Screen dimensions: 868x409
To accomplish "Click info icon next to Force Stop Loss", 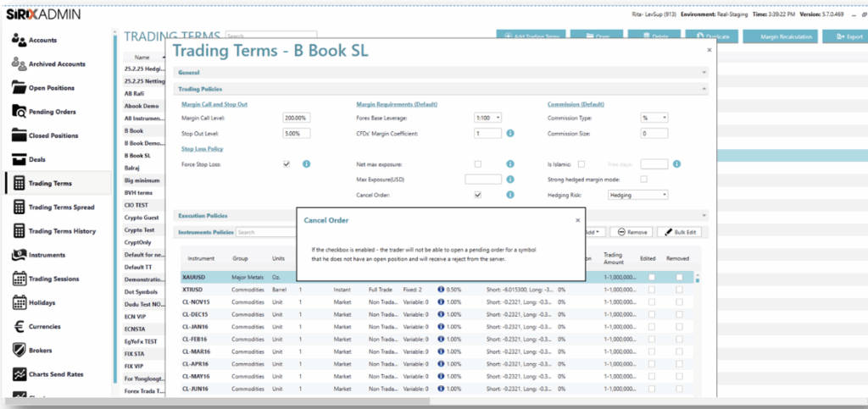I will 306,164.
